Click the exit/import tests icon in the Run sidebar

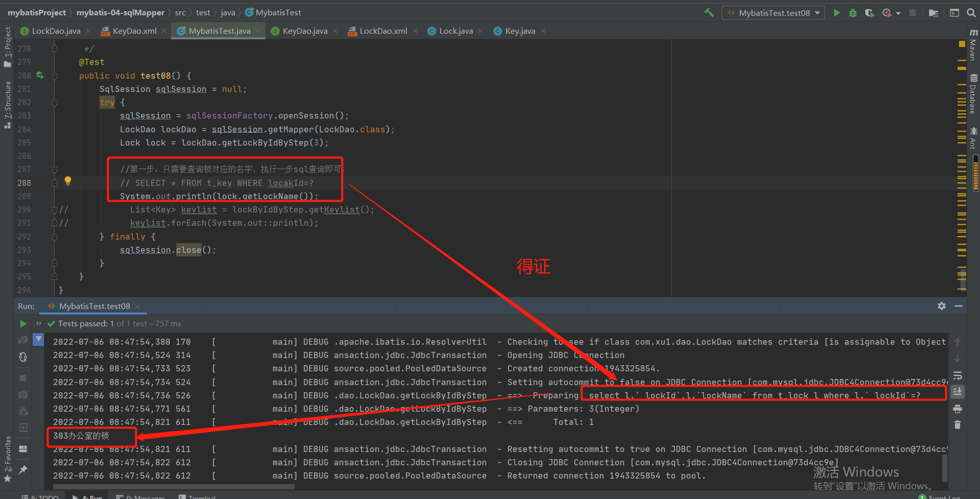click(x=23, y=427)
